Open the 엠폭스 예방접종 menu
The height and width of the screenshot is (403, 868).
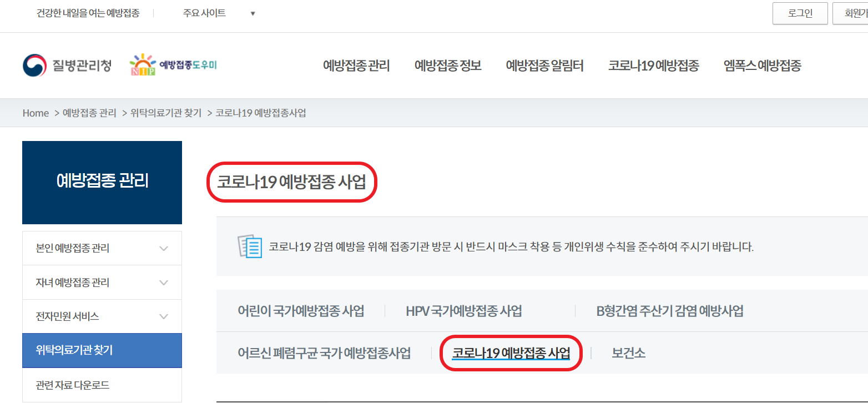[x=762, y=66]
